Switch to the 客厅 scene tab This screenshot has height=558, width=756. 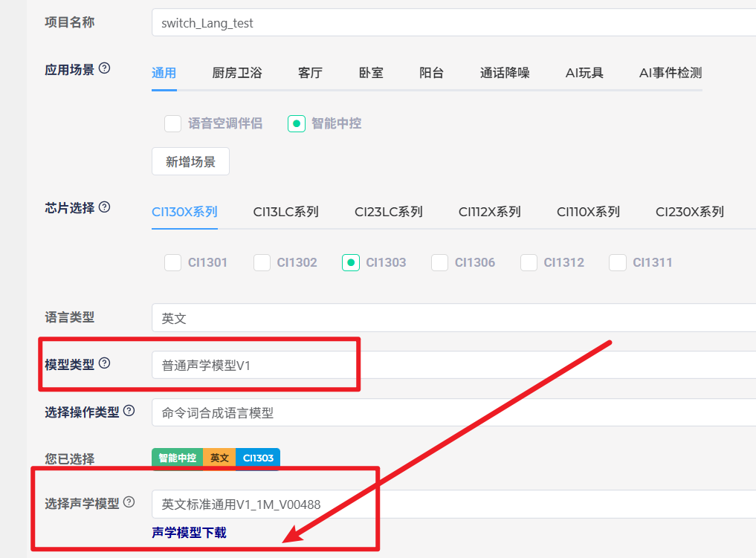(x=310, y=73)
